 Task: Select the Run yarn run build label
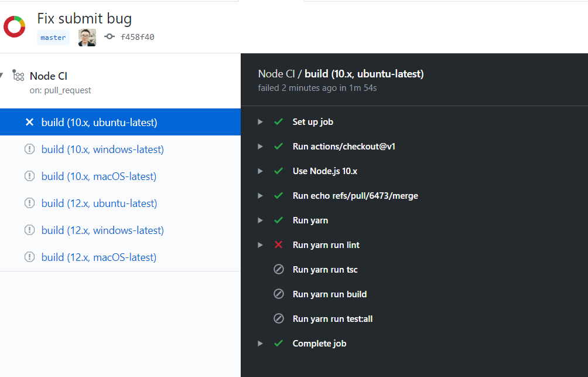[330, 294]
